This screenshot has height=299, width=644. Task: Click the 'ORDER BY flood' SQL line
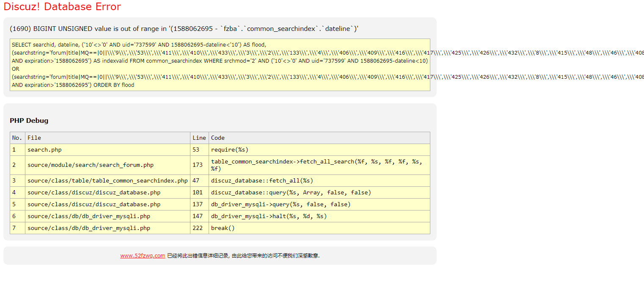(73, 85)
